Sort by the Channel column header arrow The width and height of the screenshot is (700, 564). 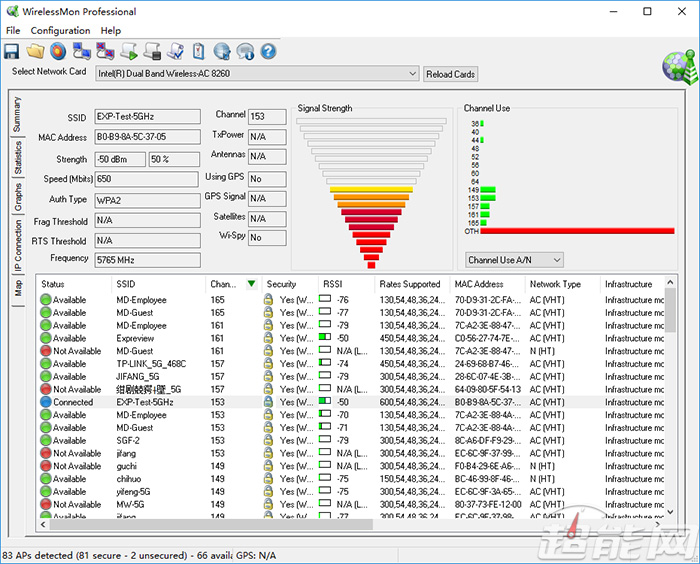pos(251,285)
